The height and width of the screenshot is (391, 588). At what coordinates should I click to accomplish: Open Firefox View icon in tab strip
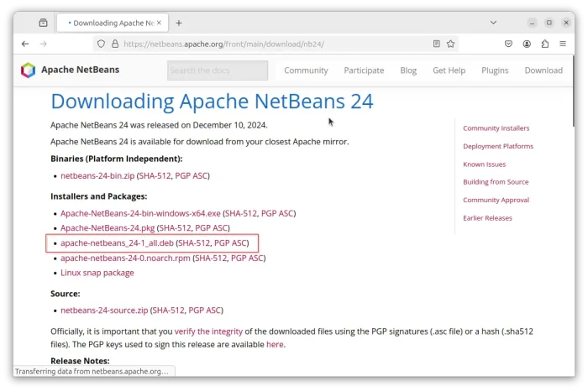pyautogui.click(x=43, y=23)
